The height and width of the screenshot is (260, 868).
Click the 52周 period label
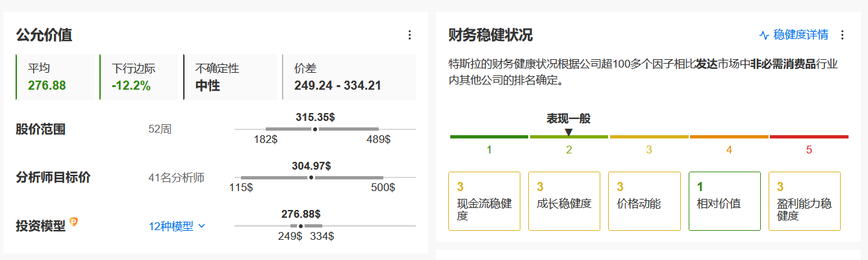point(160,129)
